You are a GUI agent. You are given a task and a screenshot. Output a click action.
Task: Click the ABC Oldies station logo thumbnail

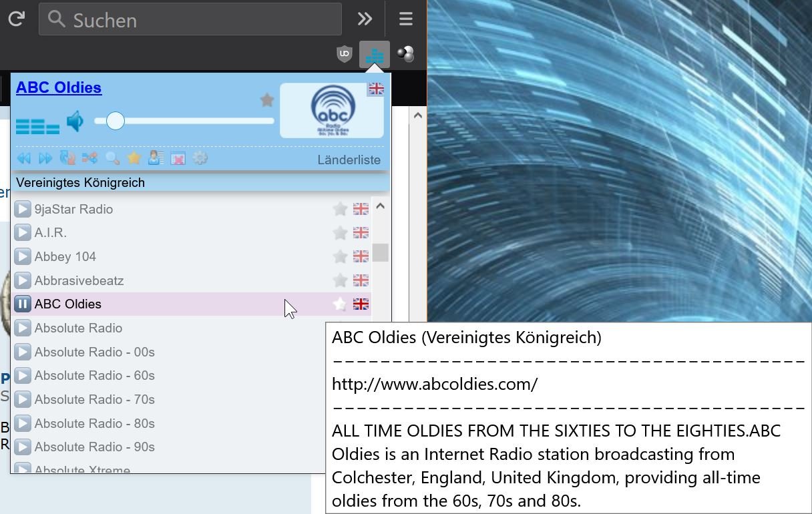coord(331,111)
